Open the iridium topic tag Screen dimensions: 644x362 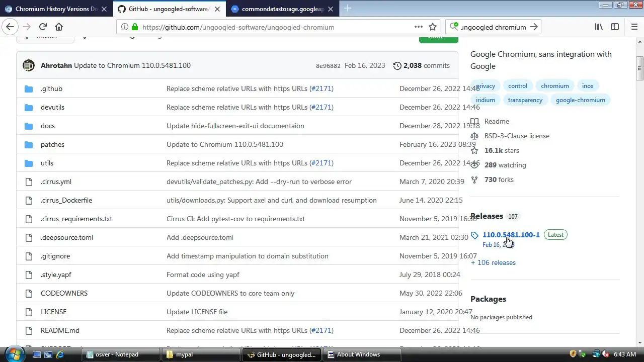(486, 100)
